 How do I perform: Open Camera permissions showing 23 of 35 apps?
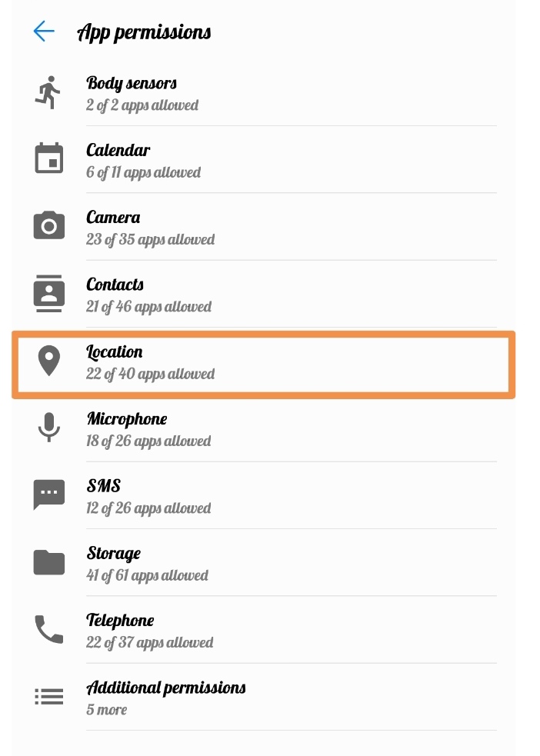(262, 228)
